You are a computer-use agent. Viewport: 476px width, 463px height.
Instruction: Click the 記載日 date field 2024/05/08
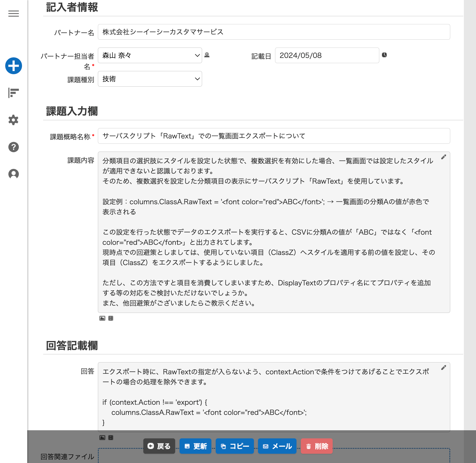(x=327, y=55)
